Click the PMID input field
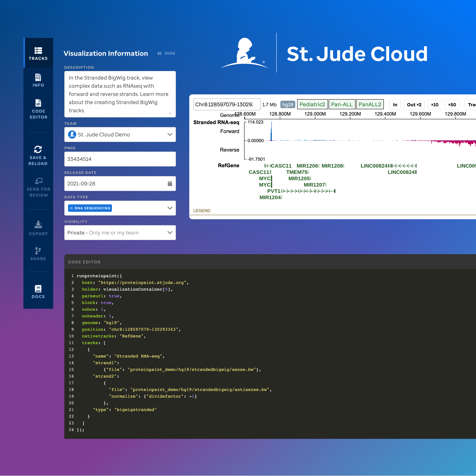Viewport: 476px width, 476px height. (x=120, y=159)
